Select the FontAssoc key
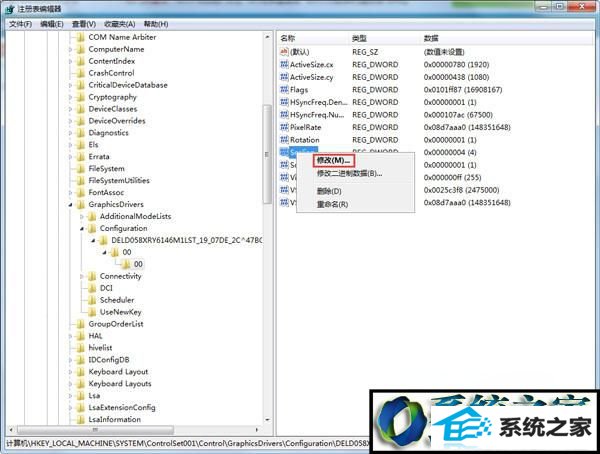This screenshot has width=600, height=454. [x=106, y=193]
